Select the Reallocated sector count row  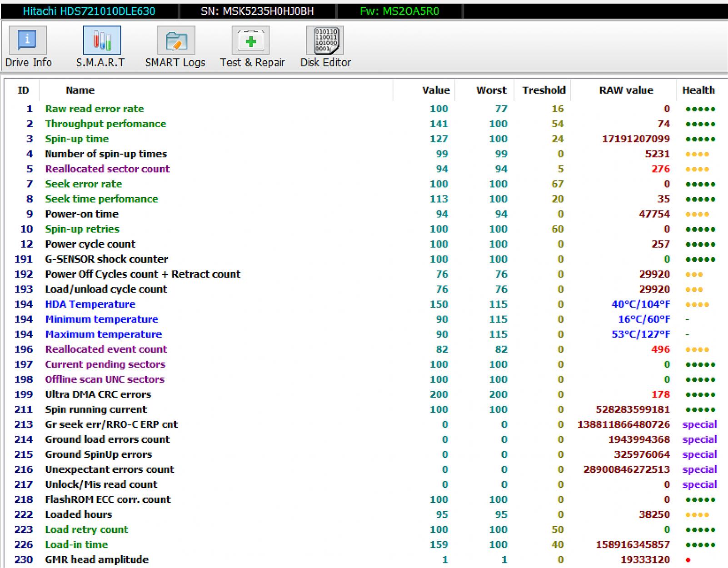pyautogui.click(x=107, y=169)
